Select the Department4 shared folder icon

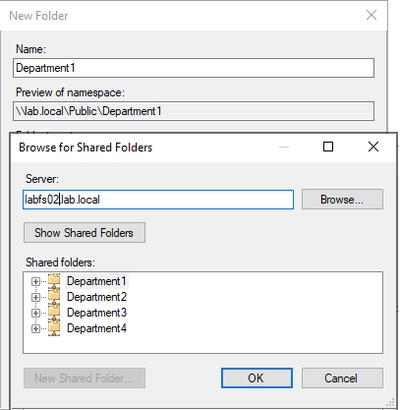coord(54,328)
